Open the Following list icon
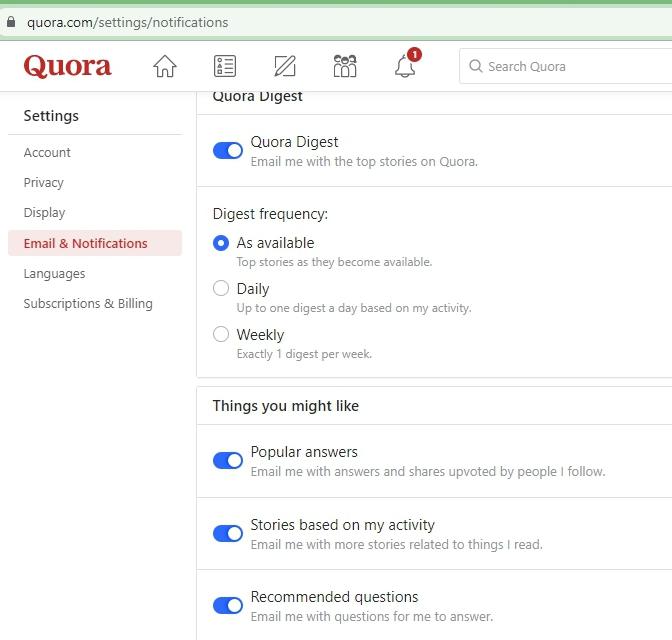 (225, 66)
